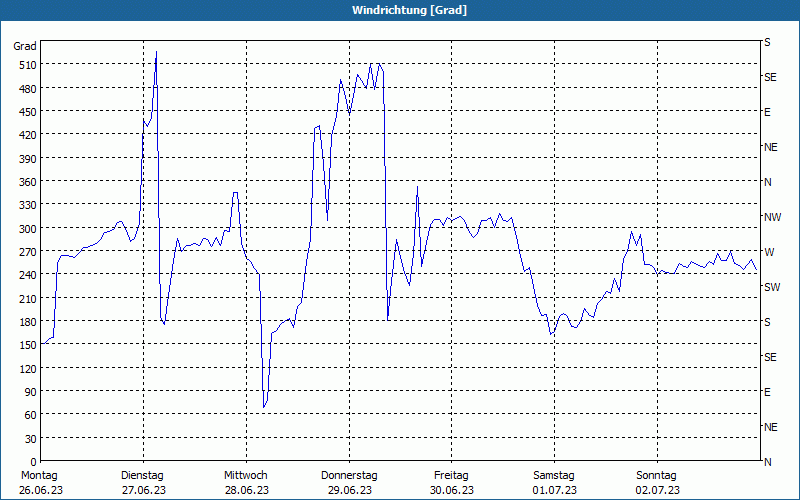This screenshot has width=800, height=500.
Task: Select the 01.07.23 date label
Action: tap(555, 490)
